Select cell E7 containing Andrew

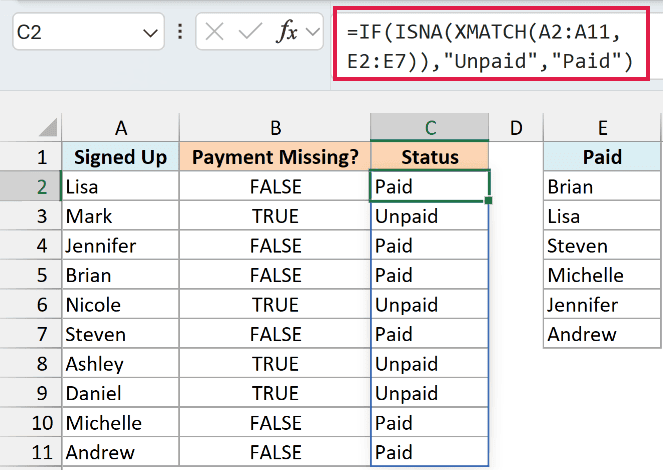[x=602, y=334]
